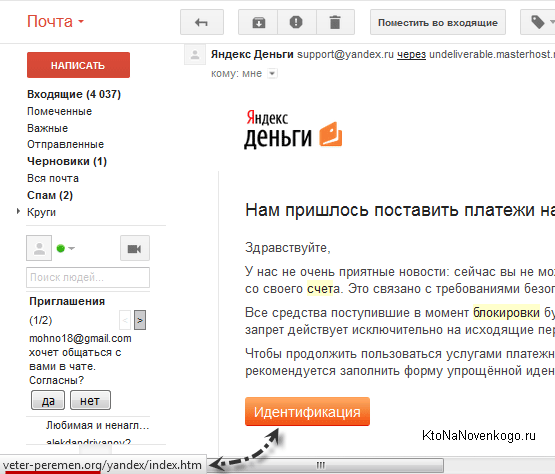
Task: Click the Приглашения heading
Action: 67,301
